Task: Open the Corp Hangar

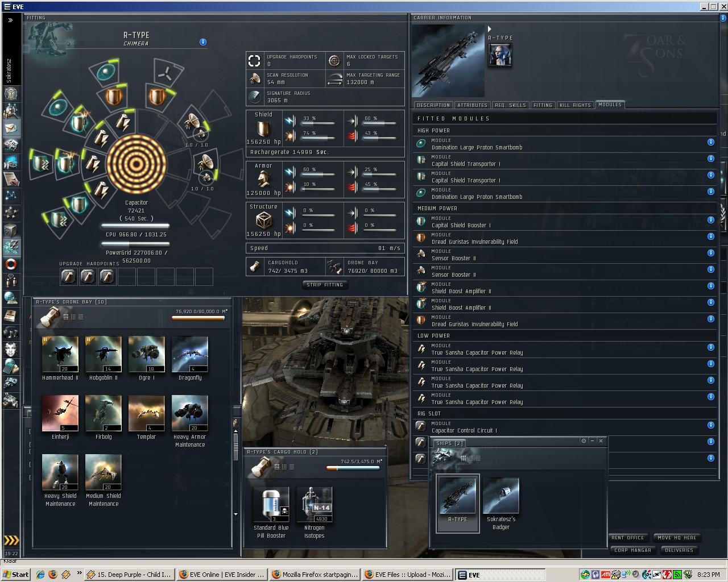Action: [632, 550]
